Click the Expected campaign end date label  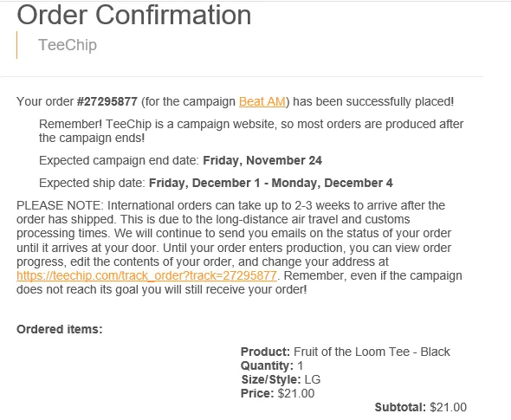tap(119, 160)
